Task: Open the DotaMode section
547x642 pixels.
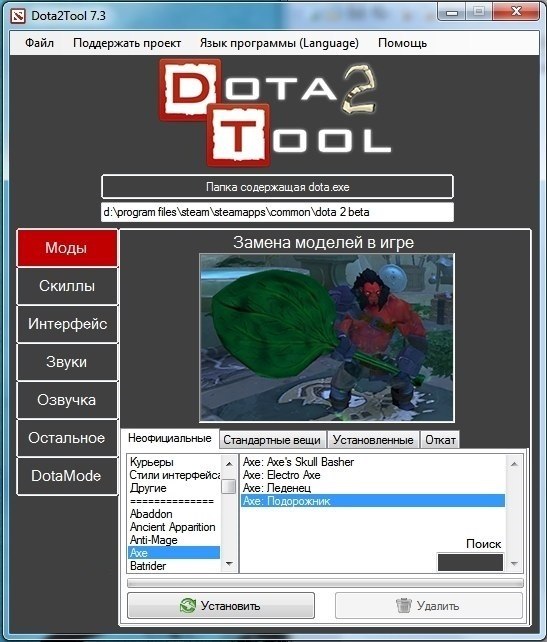Action: coord(67,476)
